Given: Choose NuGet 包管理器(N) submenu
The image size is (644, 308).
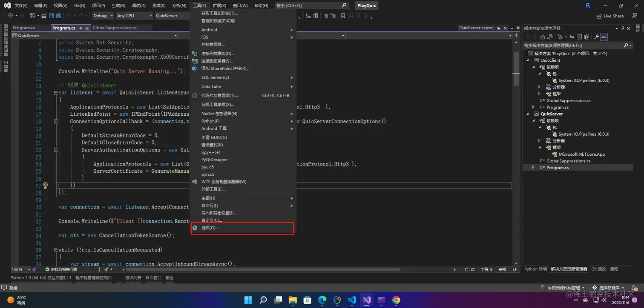Looking at the screenshot, I should tap(242, 114).
